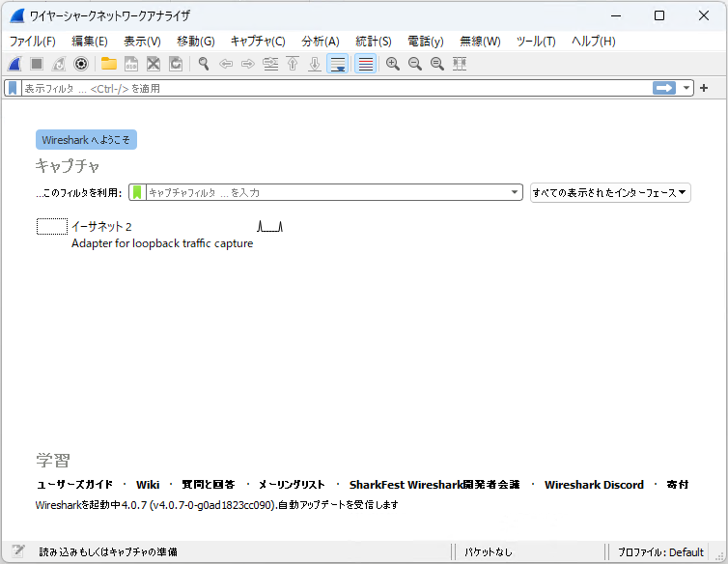Screen dimensions: 728x564
Task: Click the Wireshark app icon in title bar
Action: click(x=16, y=15)
